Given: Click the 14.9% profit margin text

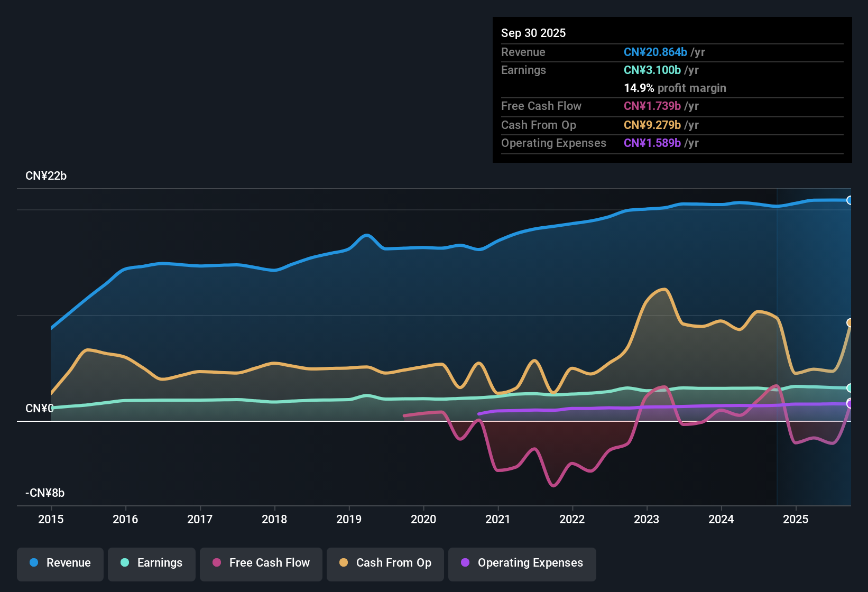Looking at the screenshot, I should tap(675, 88).
